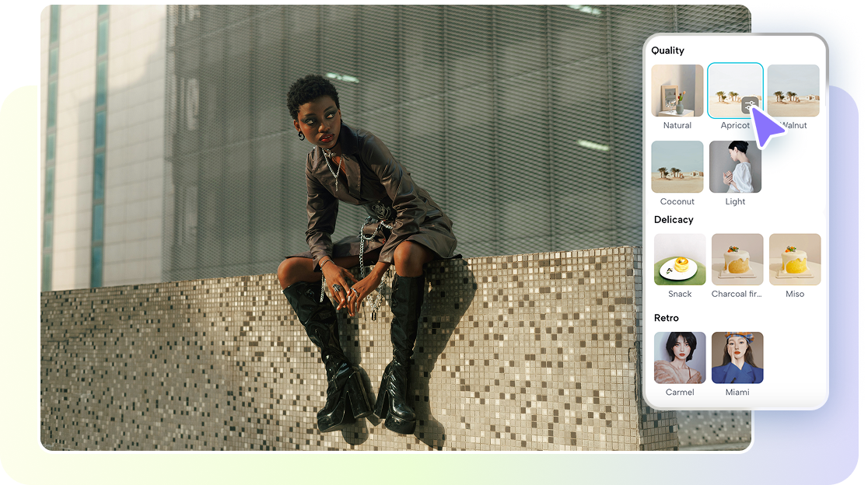Select the Natural filter preset

pos(677,89)
